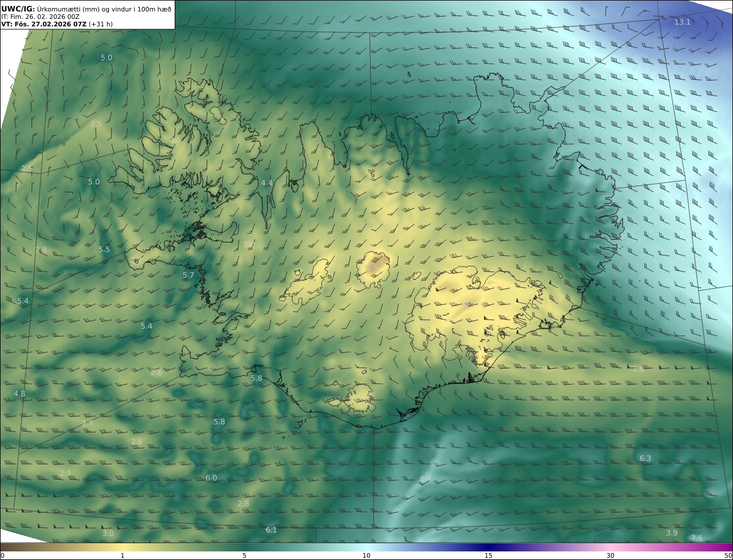This screenshot has width=733, height=560.
Task: Click the 1 tick on the colorbar
Action: pyautogui.click(x=123, y=555)
